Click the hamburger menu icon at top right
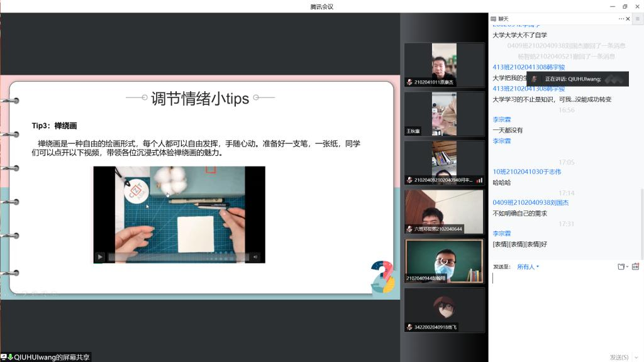The height and width of the screenshot is (362, 644). pyautogui.click(x=638, y=19)
